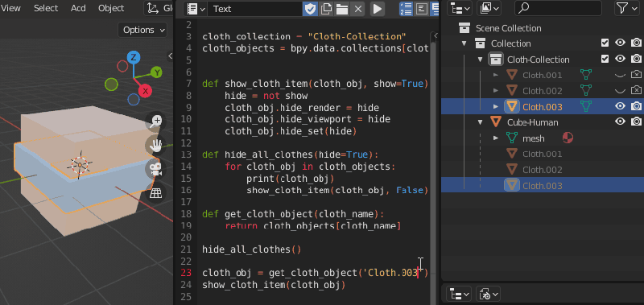Expand the mesh item under Cube-Human
Image resolution: width=644 pixels, height=305 pixels.
click(496, 138)
